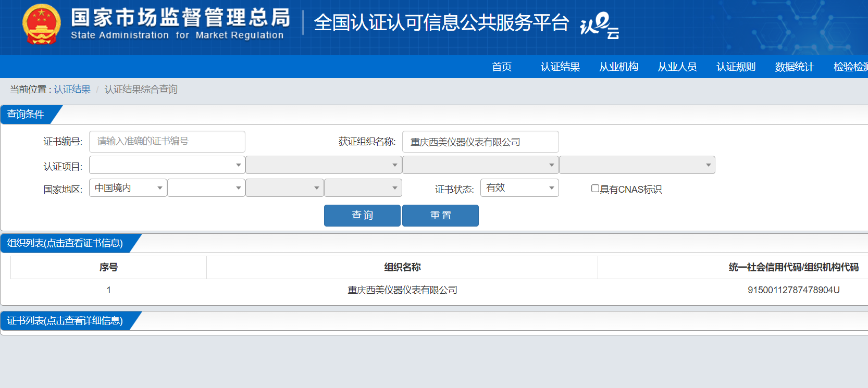Go to the 首页 nav item
This screenshot has width=868, height=388.
point(502,67)
